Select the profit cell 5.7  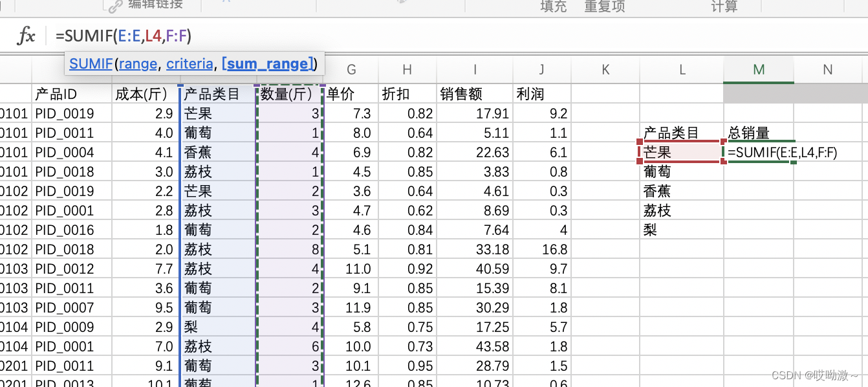[542, 327]
